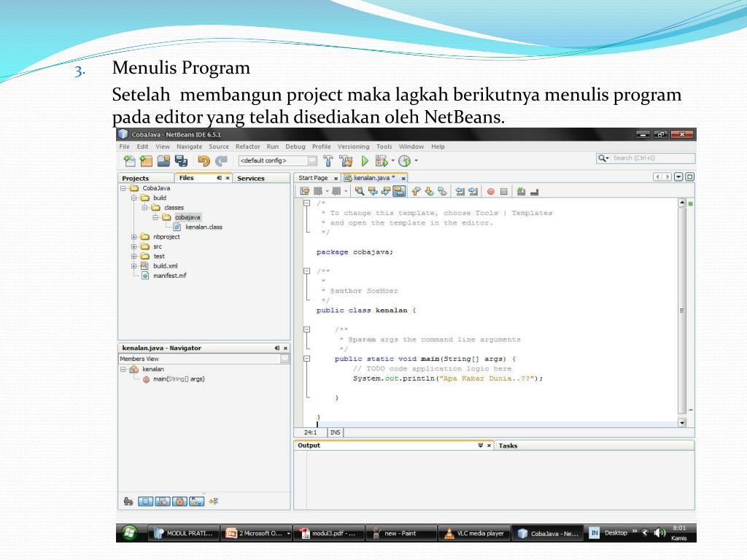Expand the src folder node
The image size is (747, 560).
pyautogui.click(x=134, y=246)
